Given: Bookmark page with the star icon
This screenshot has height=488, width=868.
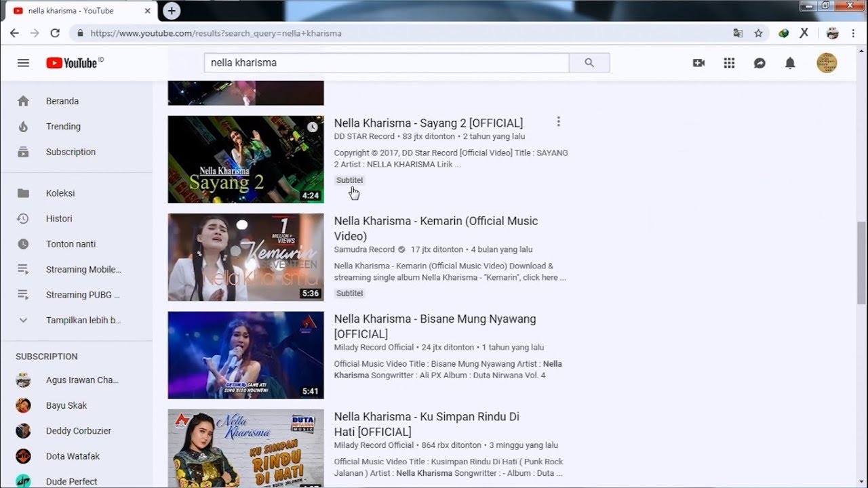Looking at the screenshot, I should point(758,33).
